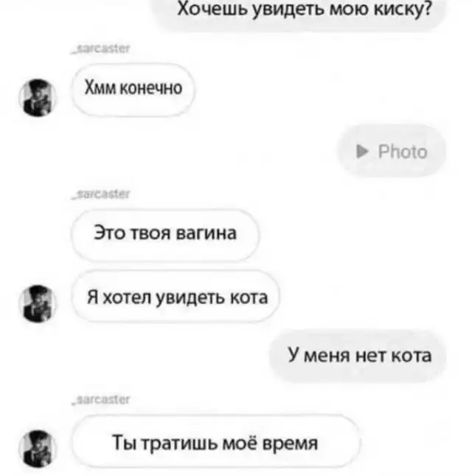The image size is (472, 476).
Task: Select the "Хочешь увидеть мою киску?" message
Action: [x=299, y=10]
